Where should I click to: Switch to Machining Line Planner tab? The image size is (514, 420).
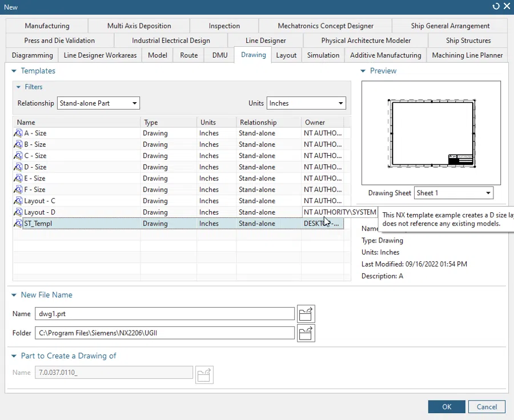[x=467, y=55]
